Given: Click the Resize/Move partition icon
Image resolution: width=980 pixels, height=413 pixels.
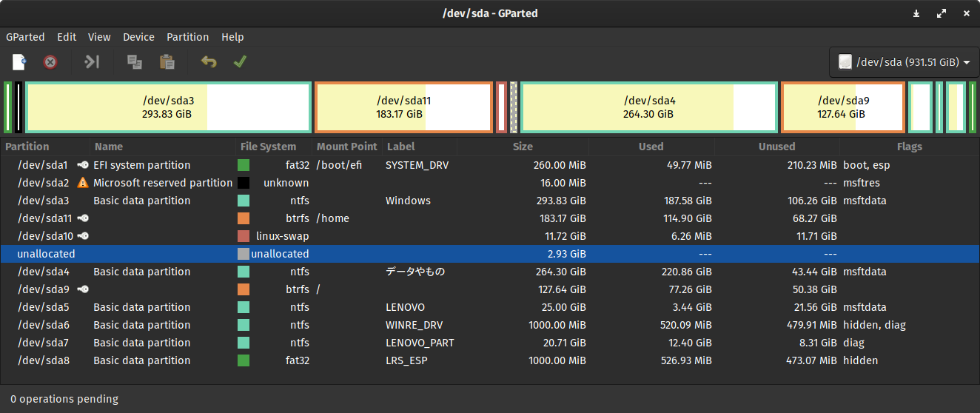Looking at the screenshot, I should [x=92, y=62].
